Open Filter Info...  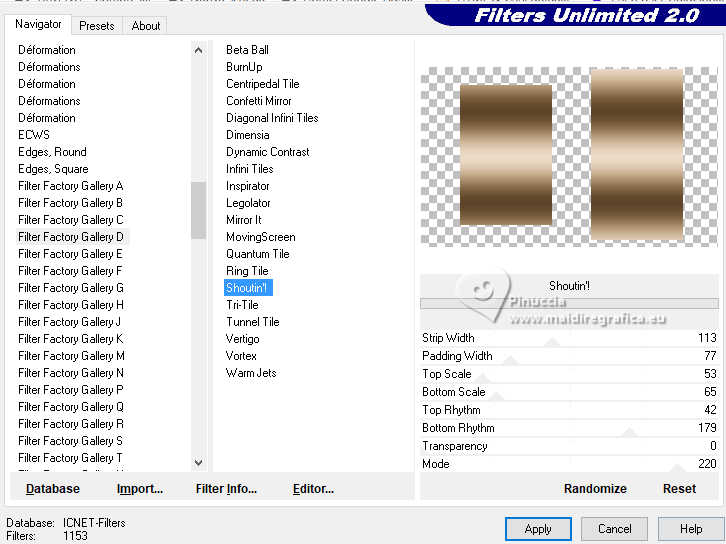click(x=226, y=489)
